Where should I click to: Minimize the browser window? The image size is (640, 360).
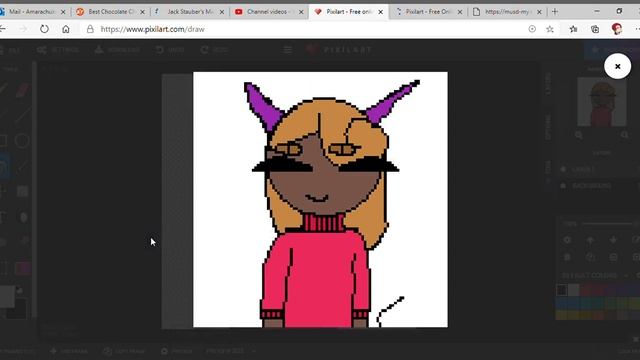click(x=597, y=11)
